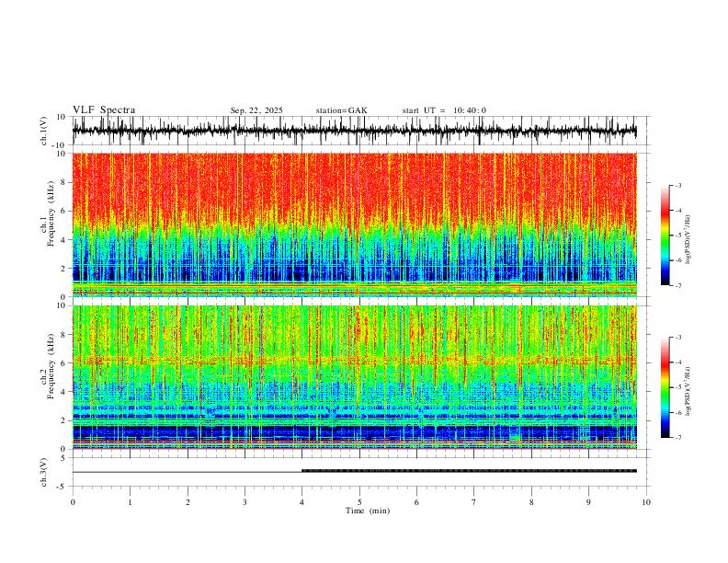Select the date text "Sep. 22, 2025"
The width and height of the screenshot is (728, 563).
(x=256, y=110)
